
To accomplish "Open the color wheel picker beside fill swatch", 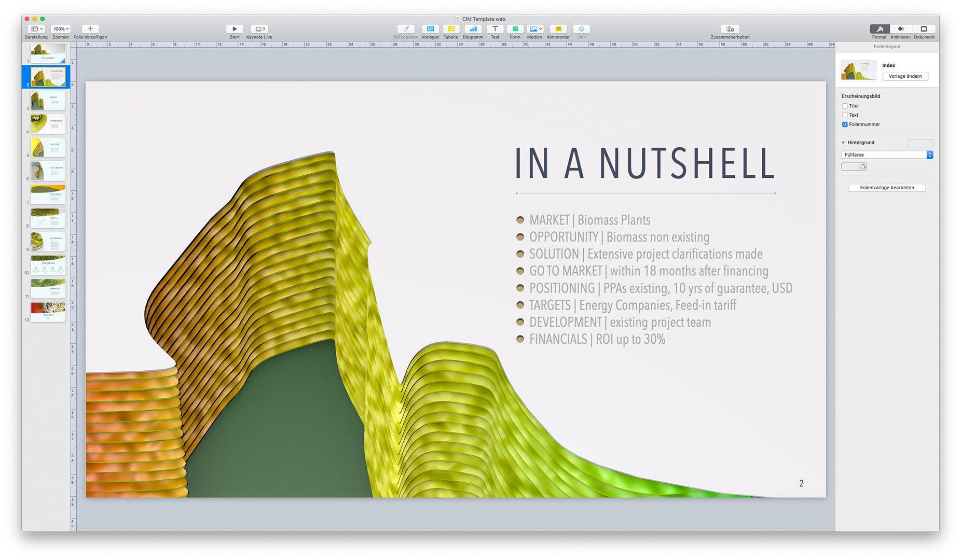I will coord(863,166).
